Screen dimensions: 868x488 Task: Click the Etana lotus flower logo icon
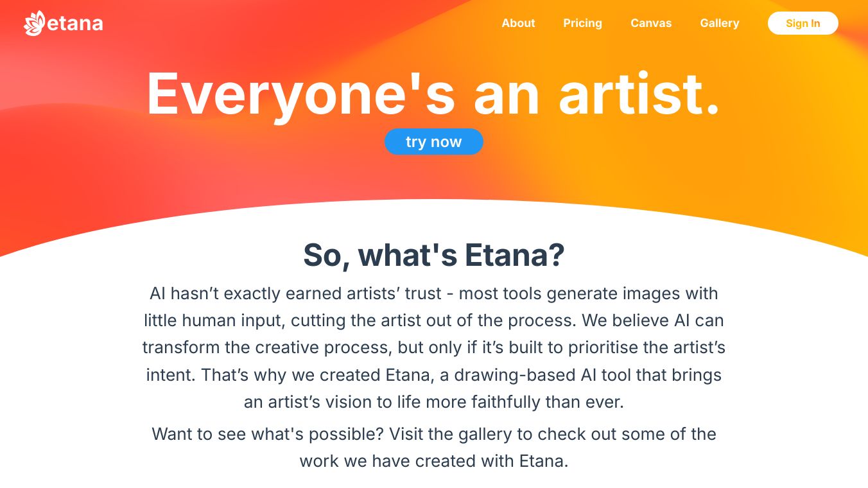tap(34, 23)
